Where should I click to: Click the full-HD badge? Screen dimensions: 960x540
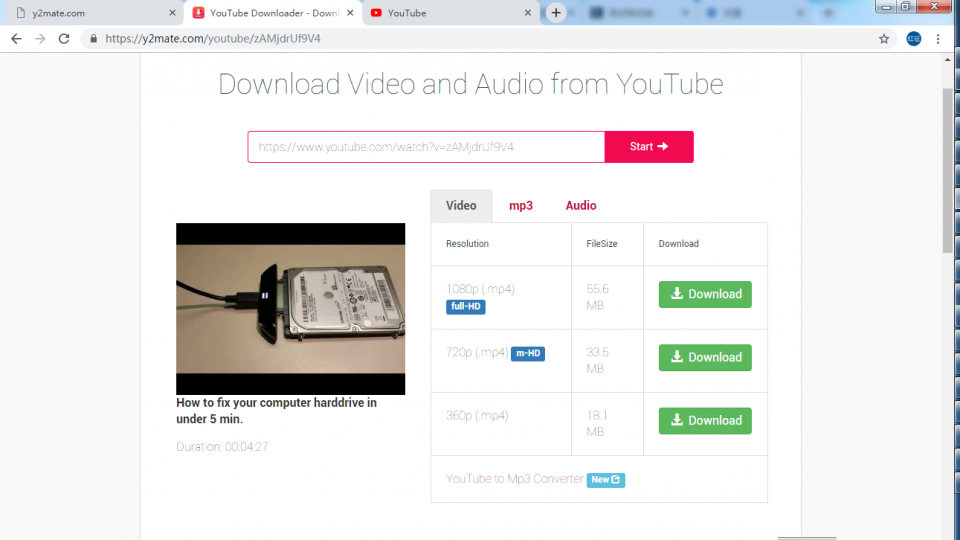click(x=465, y=307)
